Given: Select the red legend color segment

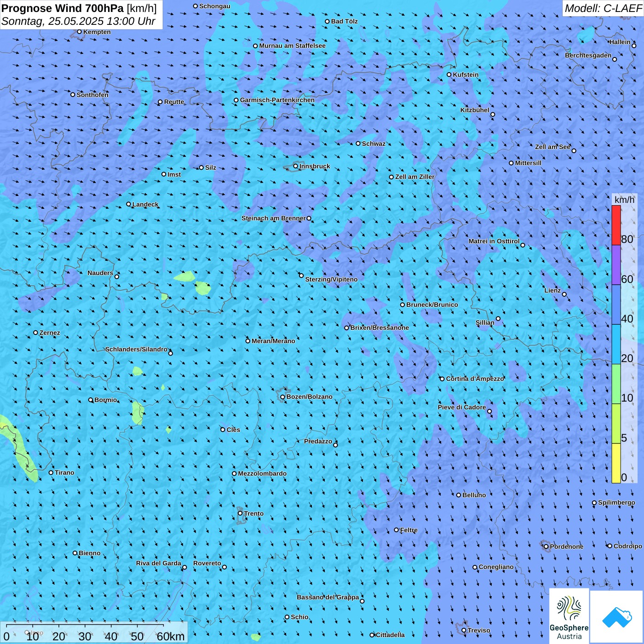Looking at the screenshot, I should [x=616, y=225].
